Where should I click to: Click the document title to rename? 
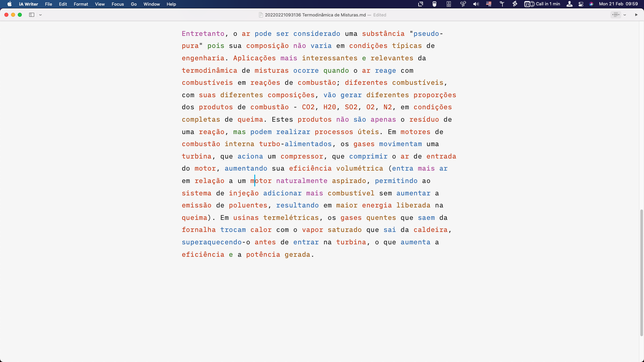click(315, 15)
